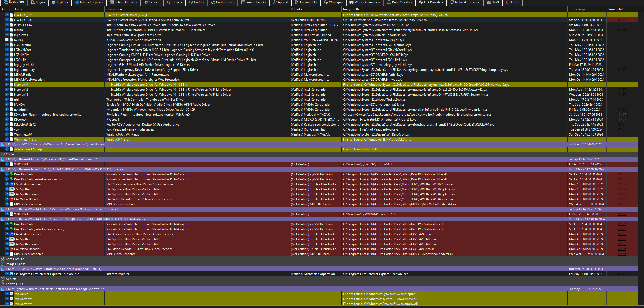This screenshot has width=644, height=308.
Task: Sort by the Publisher column header
Action: (x=297, y=9)
